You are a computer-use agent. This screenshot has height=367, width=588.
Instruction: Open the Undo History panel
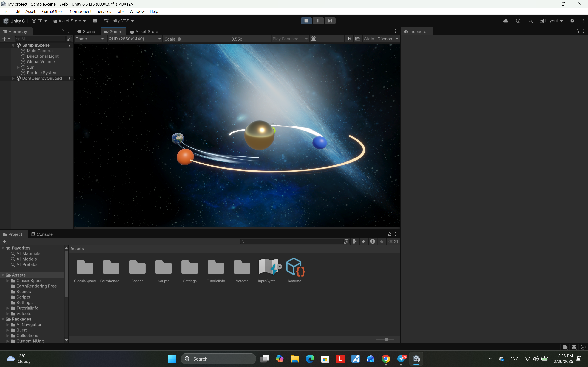click(x=518, y=21)
